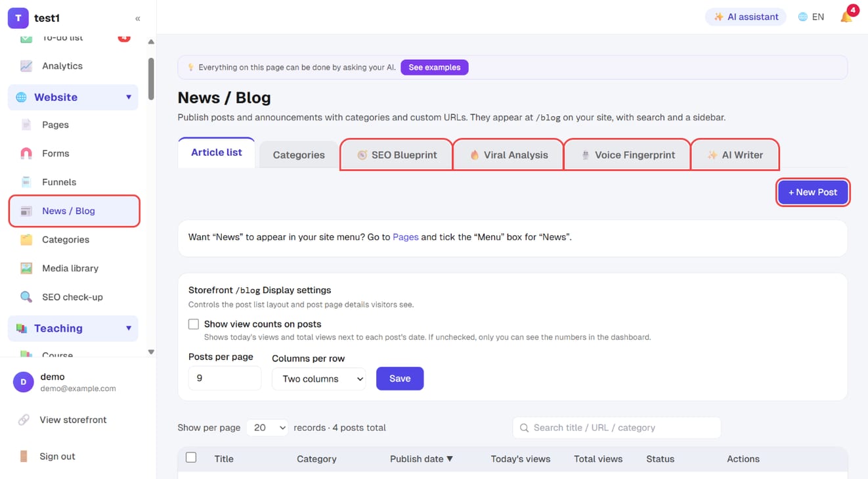Open the AI assistant button
The image size is (868, 479).
[746, 17]
